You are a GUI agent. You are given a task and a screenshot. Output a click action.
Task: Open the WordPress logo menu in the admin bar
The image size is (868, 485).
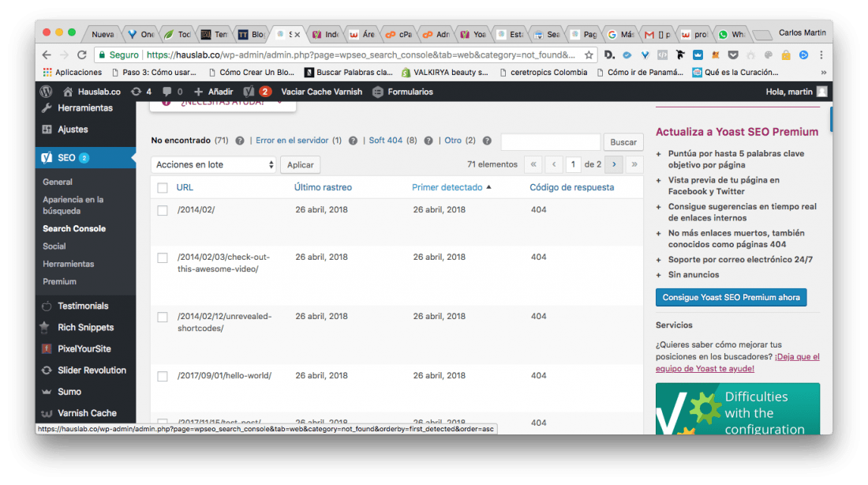[x=46, y=92]
